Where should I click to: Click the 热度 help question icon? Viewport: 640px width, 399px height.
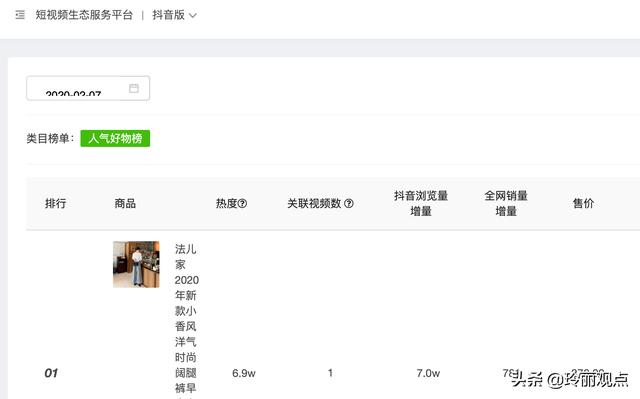(242, 203)
